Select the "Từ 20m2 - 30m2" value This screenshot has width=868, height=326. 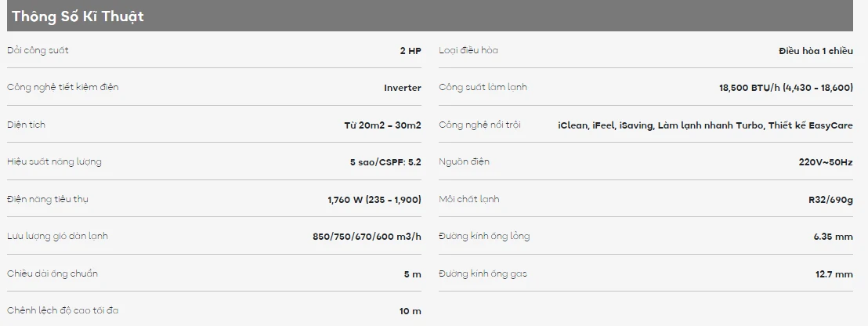pyautogui.click(x=382, y=125)
